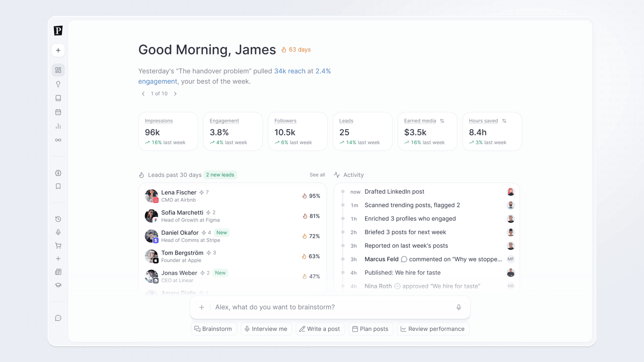The height and width of the screenshot is (362, 644).
Task: Open the chat bubble icon in sidebar
Action: [58, 318]
